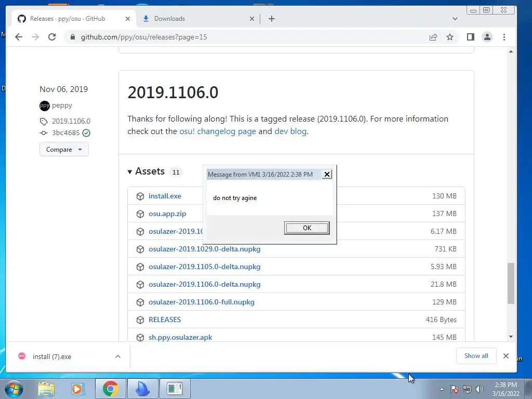Viewport: 532px width, 399px height.
Task: Close the downloads bar
Action: pos(506,356)
